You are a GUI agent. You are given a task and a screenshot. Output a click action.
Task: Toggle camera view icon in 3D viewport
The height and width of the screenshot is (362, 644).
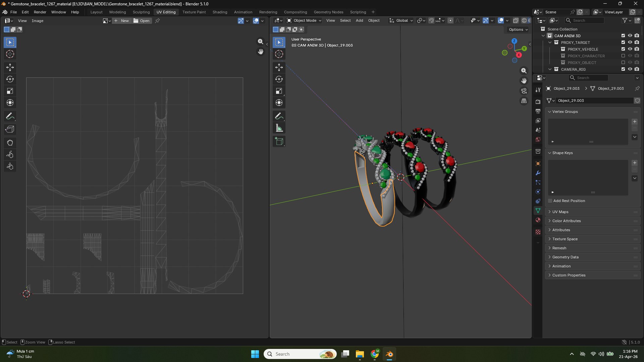[524, 91]
